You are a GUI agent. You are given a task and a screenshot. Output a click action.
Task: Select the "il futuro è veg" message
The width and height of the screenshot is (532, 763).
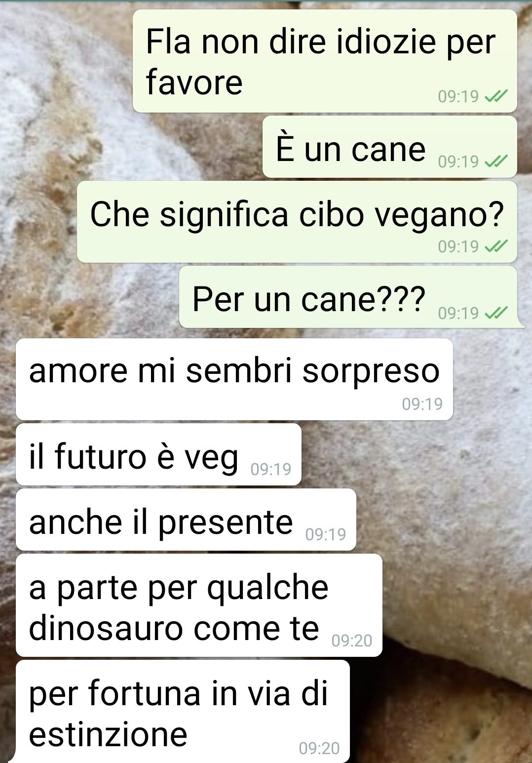pos(158,454)
